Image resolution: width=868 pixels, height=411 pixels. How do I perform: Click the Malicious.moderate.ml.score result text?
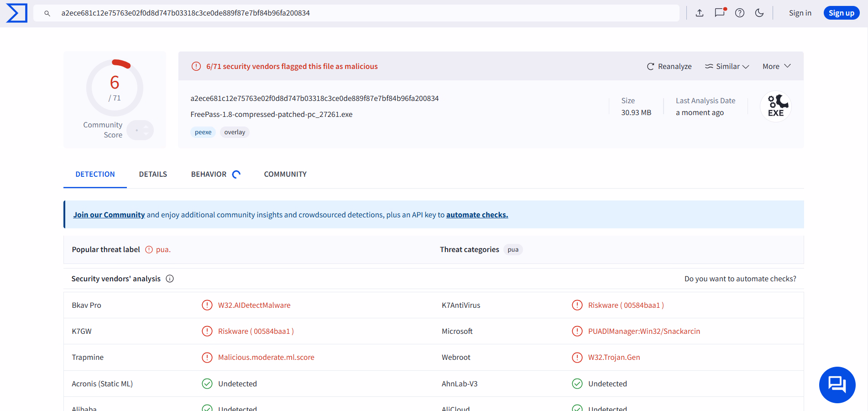(266, 357)
